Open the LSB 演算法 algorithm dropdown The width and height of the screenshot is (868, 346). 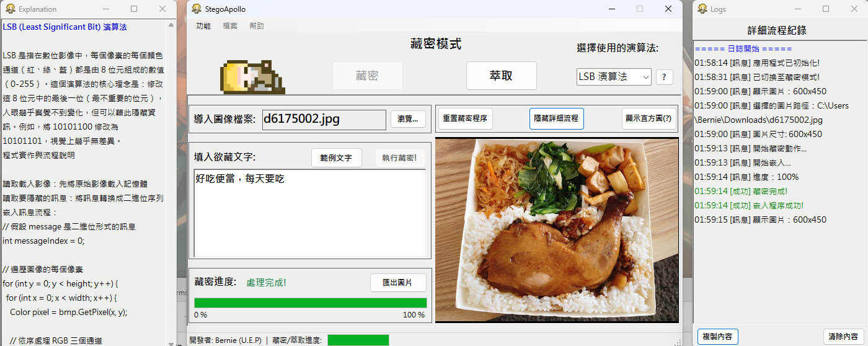tap(613, 77)
